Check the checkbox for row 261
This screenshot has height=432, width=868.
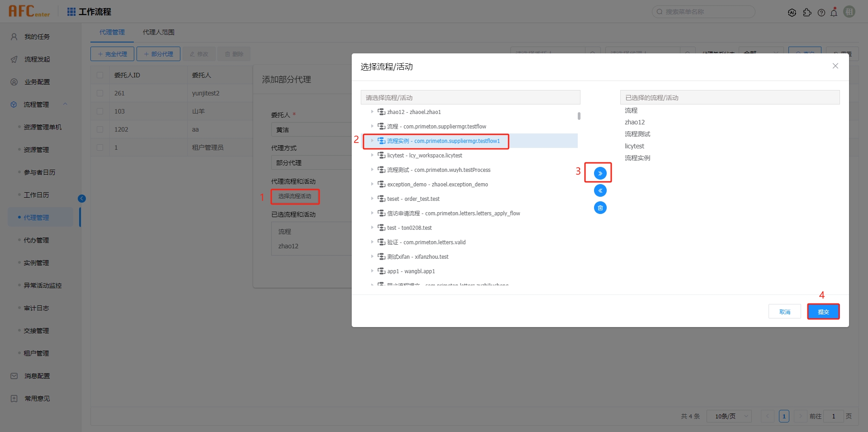[100, 93]
